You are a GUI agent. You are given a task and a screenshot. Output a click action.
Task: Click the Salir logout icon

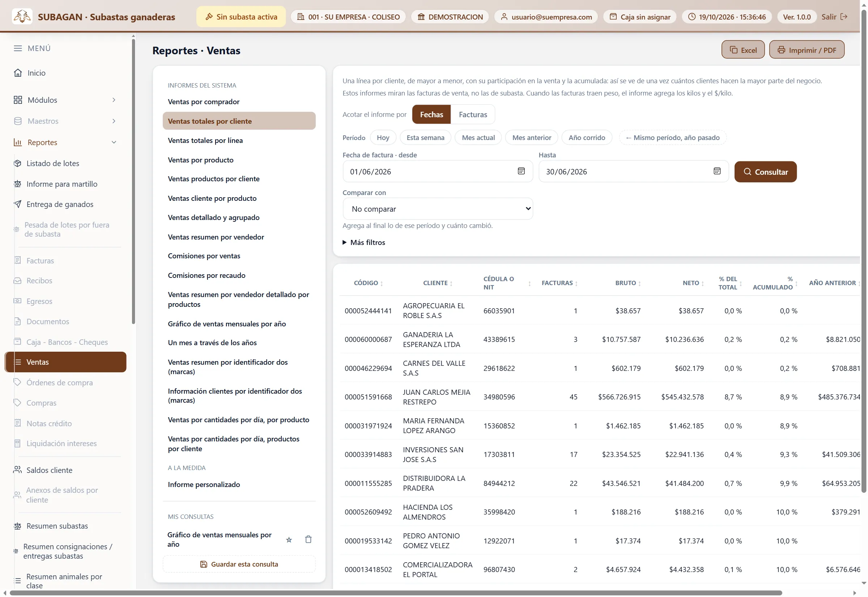coord(844,17)
